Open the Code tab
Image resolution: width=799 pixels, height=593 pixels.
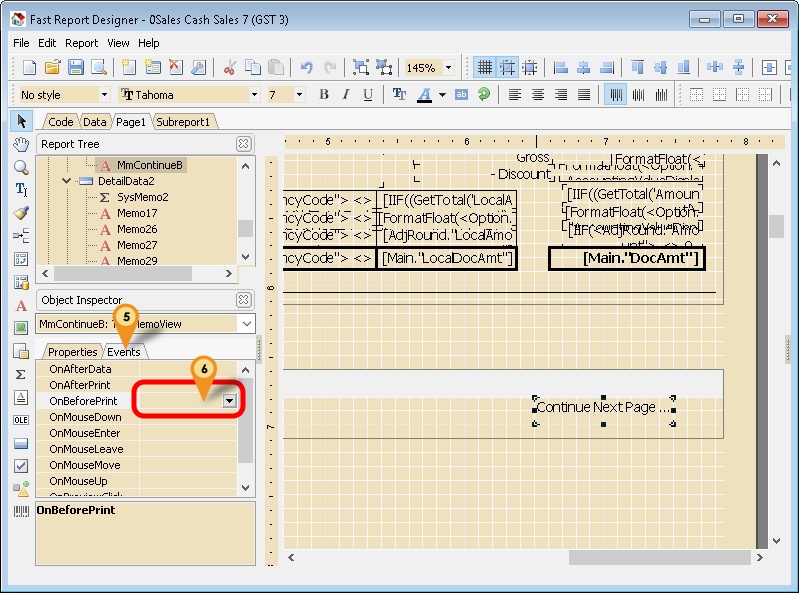[x=61, y=122]
